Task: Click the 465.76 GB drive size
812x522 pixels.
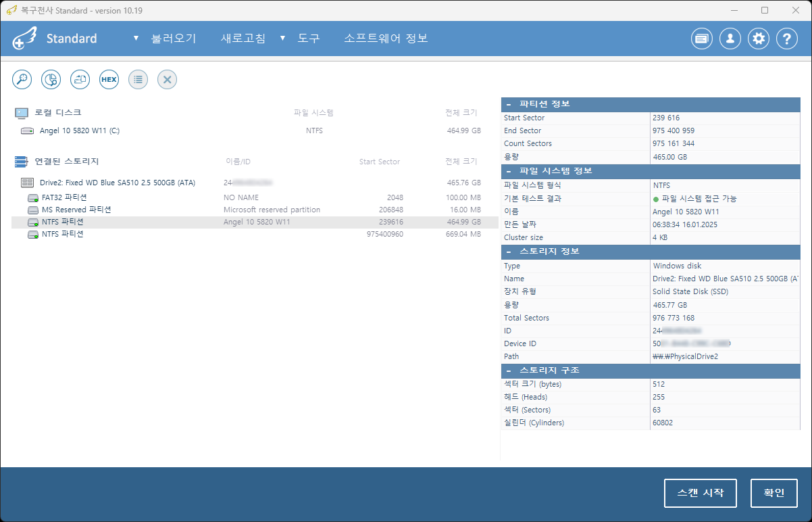Action: coord(464,183)
